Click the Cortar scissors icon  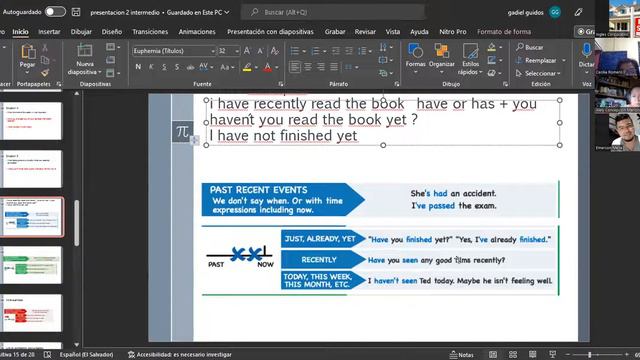click(45, 48)
